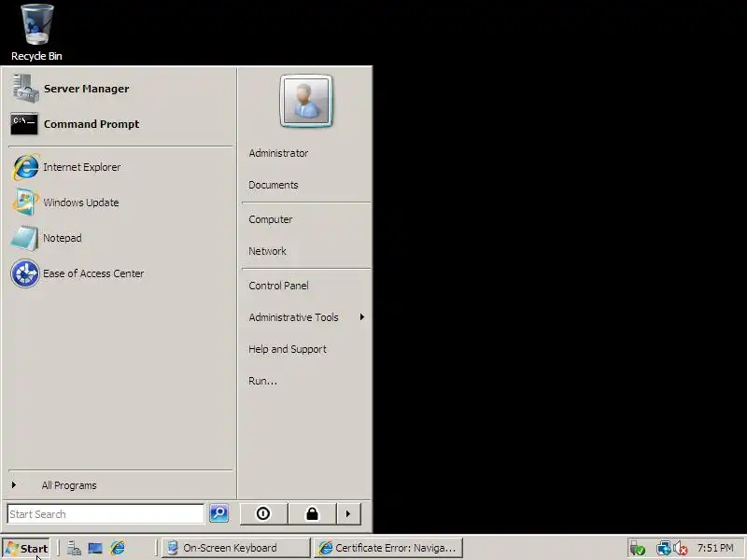Lock the computer with padlock button
747x560 pixels.
(x=313, y=514)
